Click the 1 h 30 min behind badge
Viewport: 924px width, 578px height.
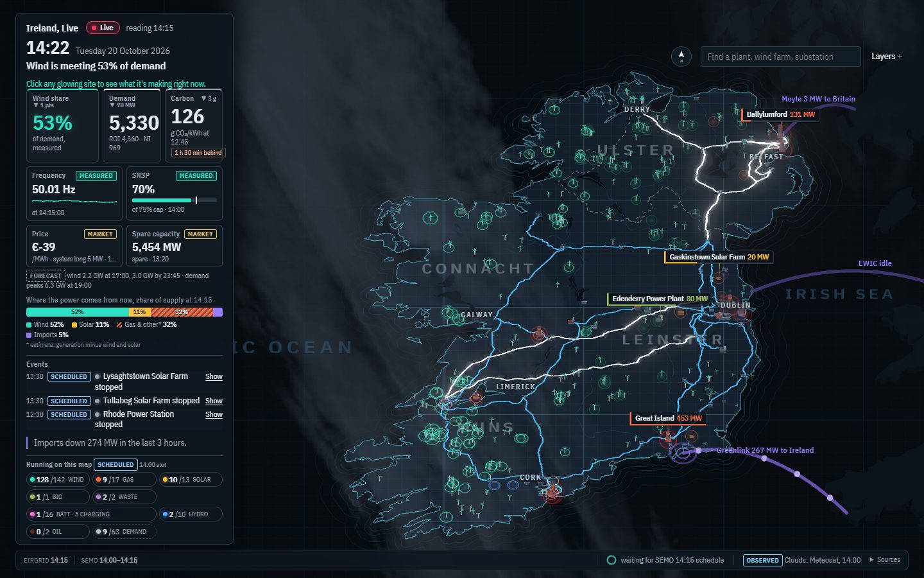[198, 153]
